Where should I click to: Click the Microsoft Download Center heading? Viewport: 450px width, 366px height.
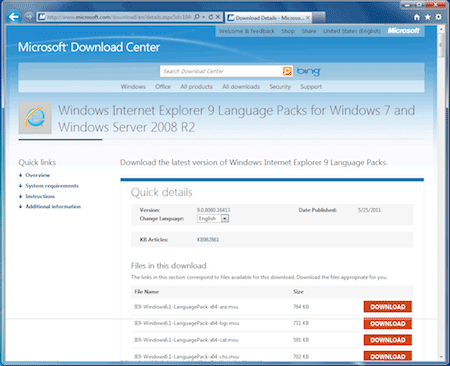tap(89, 47)
